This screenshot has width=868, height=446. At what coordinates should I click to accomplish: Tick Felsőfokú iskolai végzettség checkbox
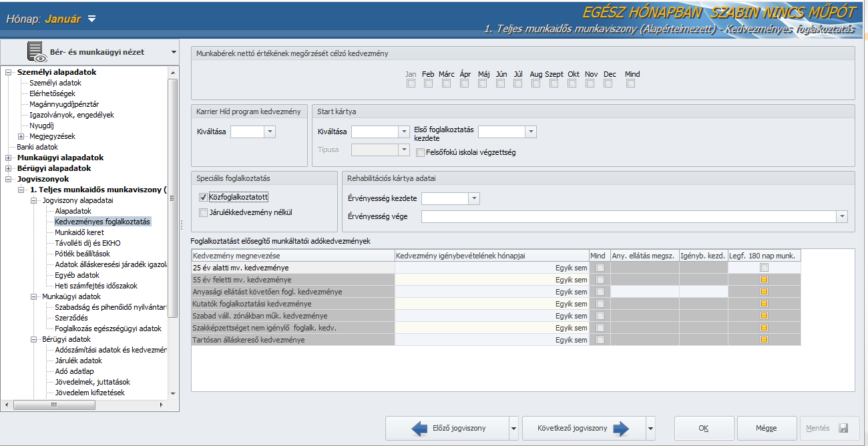(420, 152)
